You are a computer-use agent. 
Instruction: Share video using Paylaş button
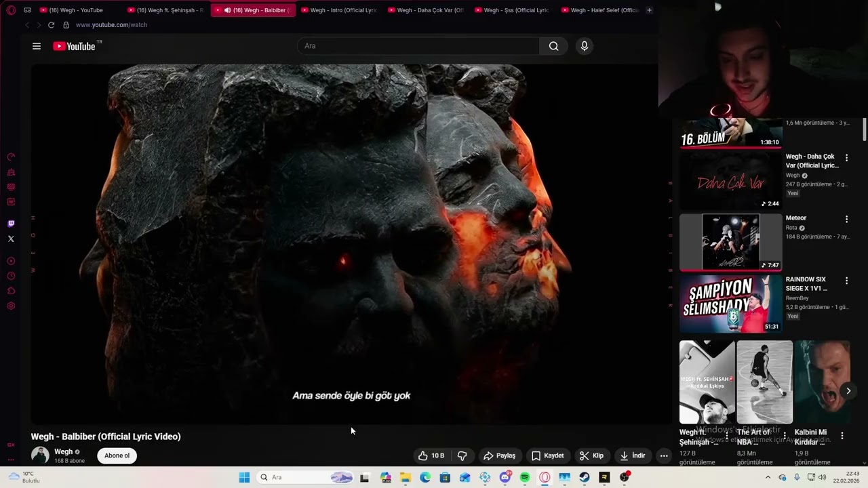(500, 455)
